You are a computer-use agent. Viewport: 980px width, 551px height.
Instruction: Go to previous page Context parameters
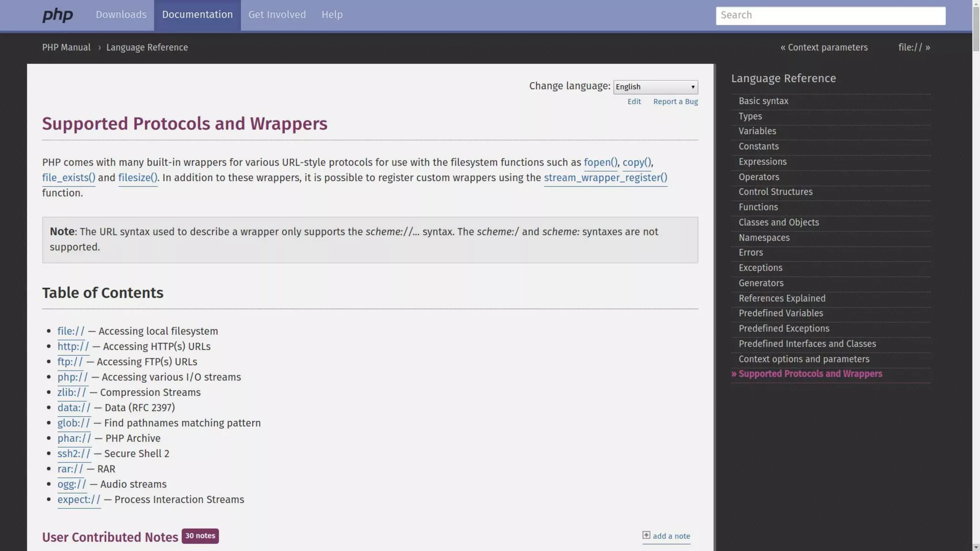click(824, 47)
